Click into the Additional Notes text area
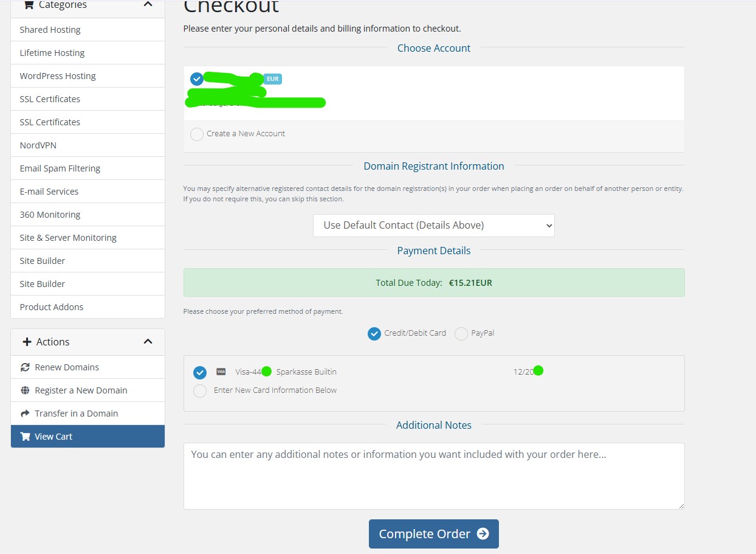The image size is (756, 554). pyautogui.click(x=433, y=476)
